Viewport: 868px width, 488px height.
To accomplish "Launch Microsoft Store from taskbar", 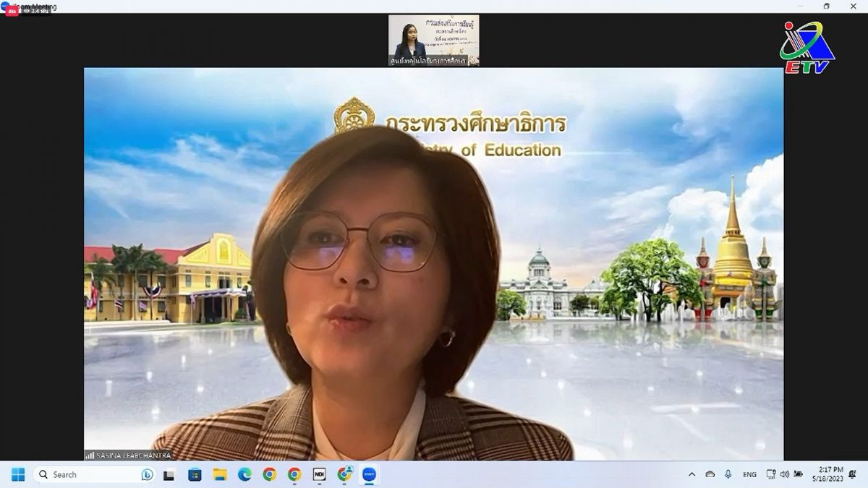I will coord(195,474).
